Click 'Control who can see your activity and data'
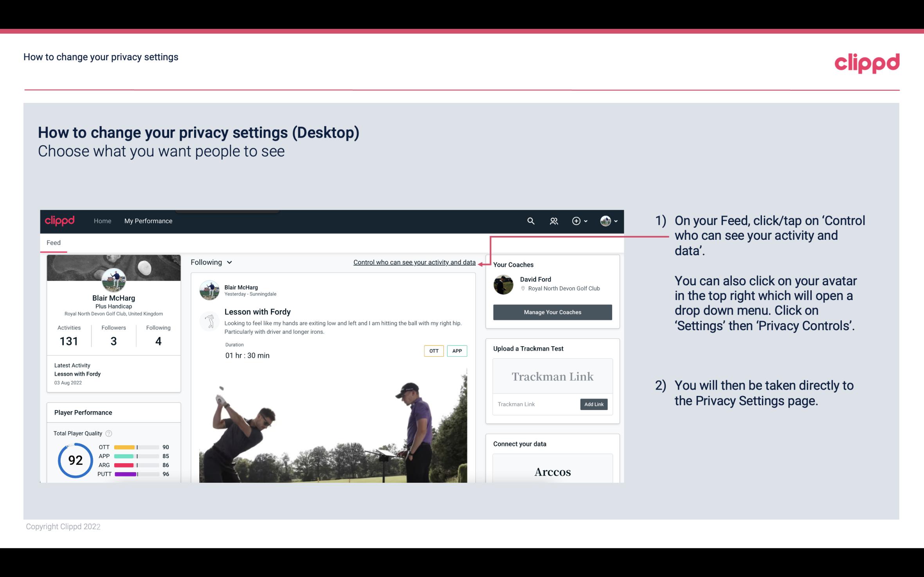The height and width of the screenshot is (577, 924). [x=414, y=262]
